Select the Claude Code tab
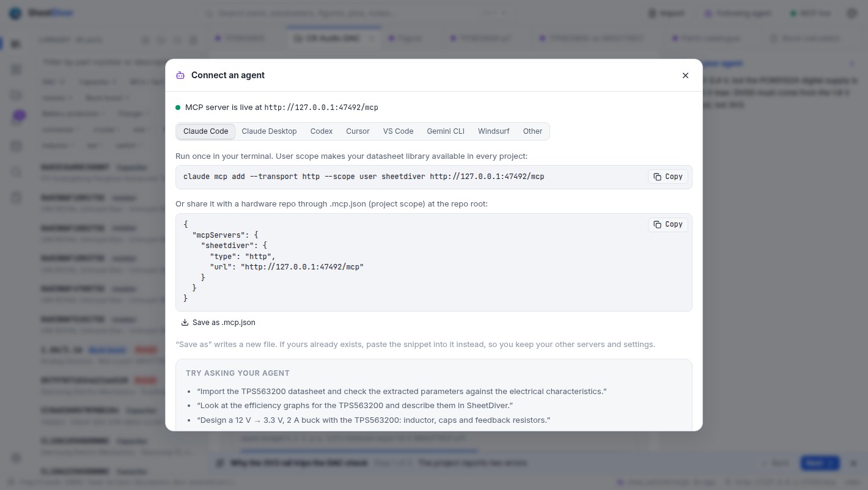 [x=205, y=131]
